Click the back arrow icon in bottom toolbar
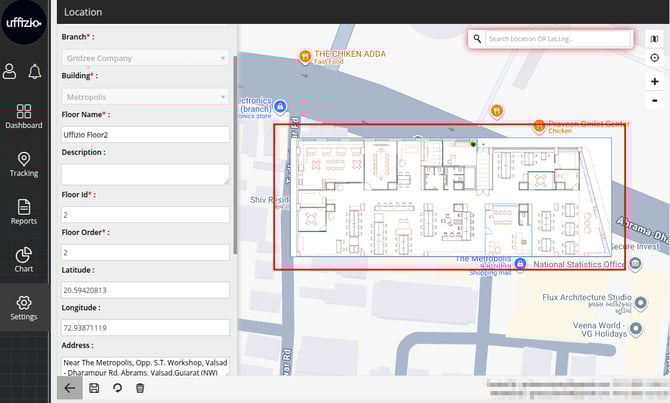 point(69,388)
